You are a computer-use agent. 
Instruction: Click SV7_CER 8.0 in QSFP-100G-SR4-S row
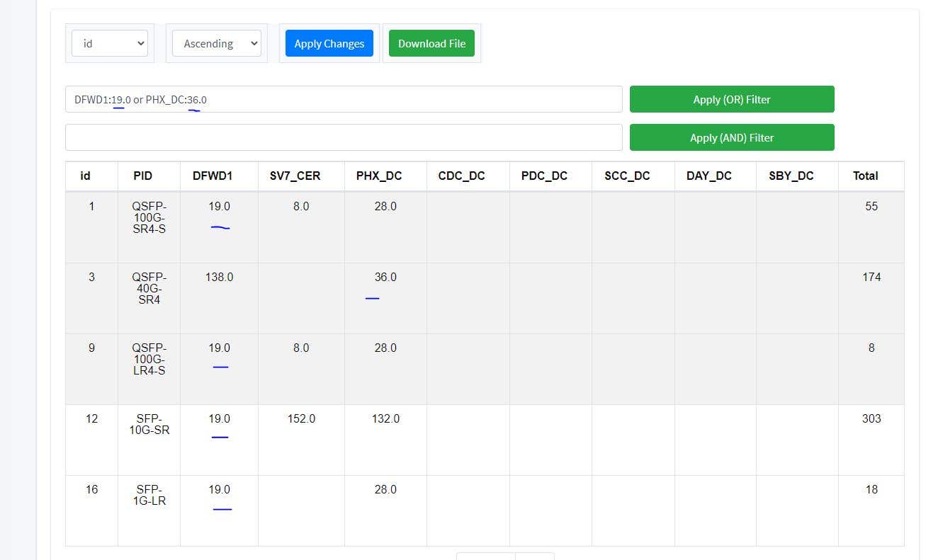pos(301,206)
